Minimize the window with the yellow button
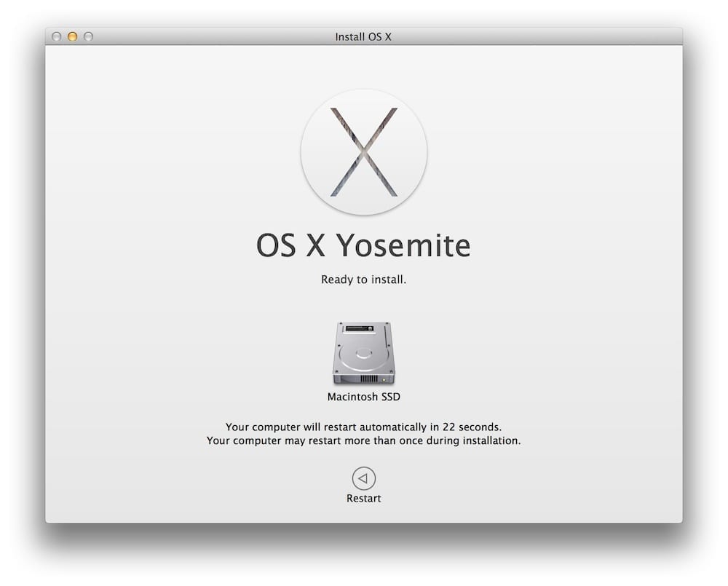 (73, 36)
